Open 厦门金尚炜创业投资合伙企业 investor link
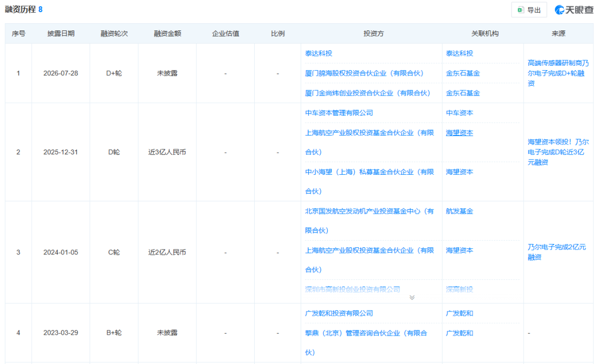Screen dimensions: 598x364 [368, 93]
